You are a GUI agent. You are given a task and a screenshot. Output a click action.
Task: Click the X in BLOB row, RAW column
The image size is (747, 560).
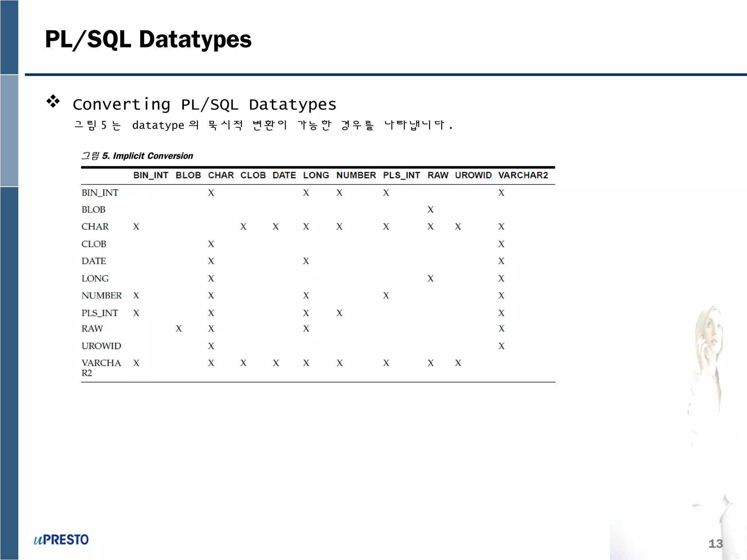430,210
